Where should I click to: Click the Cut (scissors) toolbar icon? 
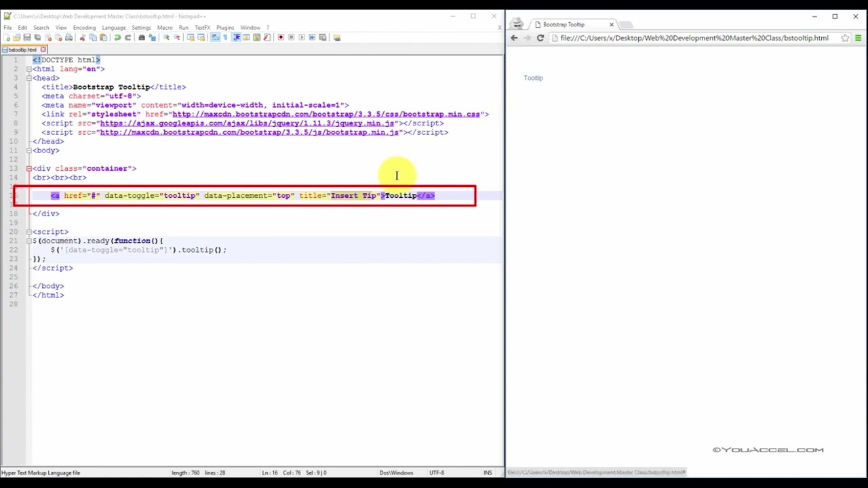(x=82, y=37)
